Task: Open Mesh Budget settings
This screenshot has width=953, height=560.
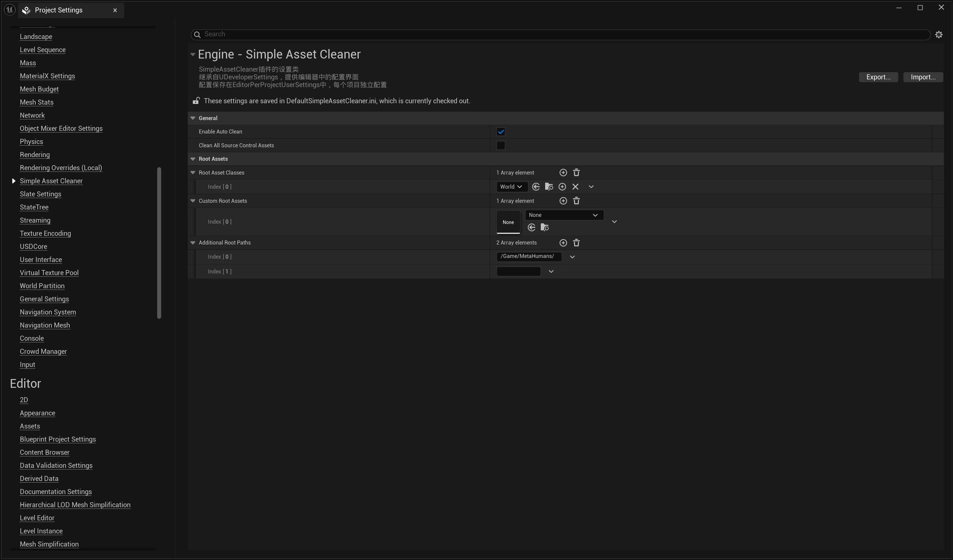Action: [39, 89]
